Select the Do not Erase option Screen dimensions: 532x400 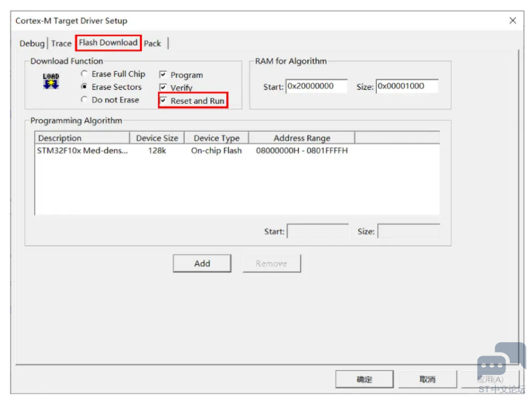point(85,100)
